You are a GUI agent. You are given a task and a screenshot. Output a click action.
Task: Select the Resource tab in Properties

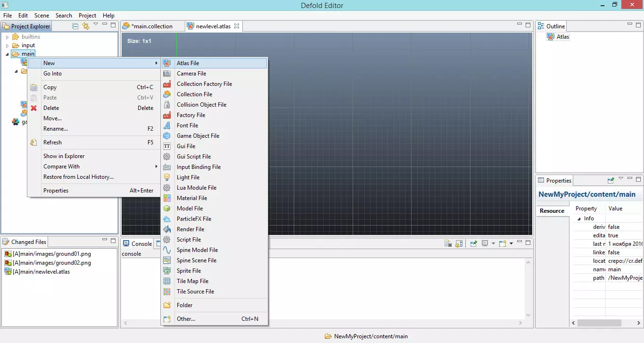(552, 211)
